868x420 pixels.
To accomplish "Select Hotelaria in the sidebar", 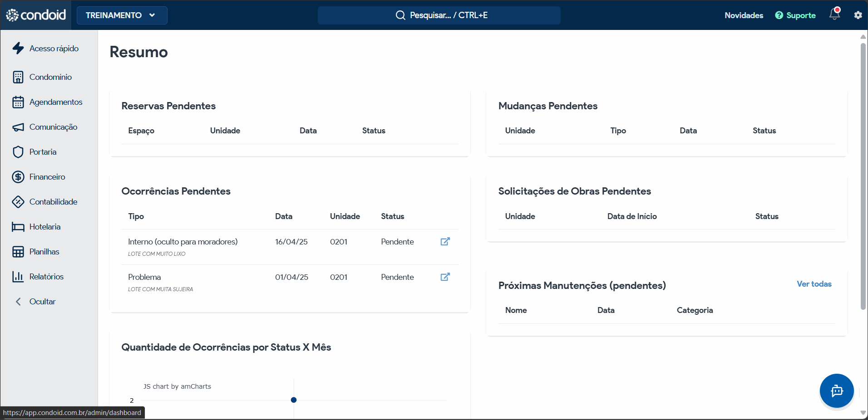I will pyautogui.click(x=44, y=227).
